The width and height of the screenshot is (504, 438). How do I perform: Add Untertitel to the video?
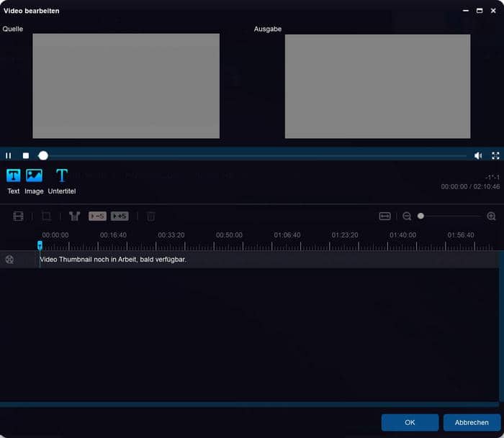click(x=62, y=180)
